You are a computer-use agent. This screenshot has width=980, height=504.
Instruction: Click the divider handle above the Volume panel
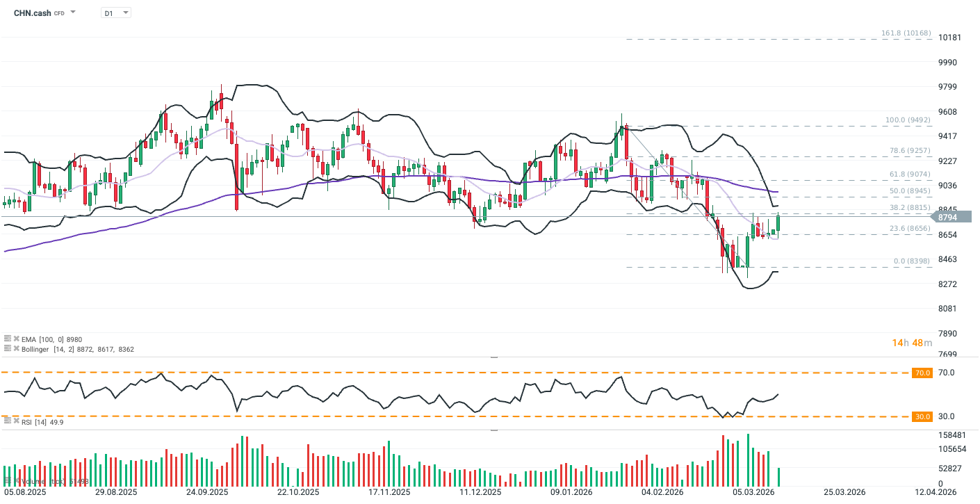tap(494, 430)
